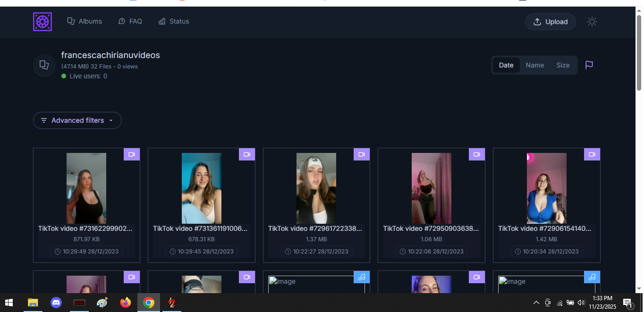Sort files by Name
644x312 pixels.
tap(534, 65)
